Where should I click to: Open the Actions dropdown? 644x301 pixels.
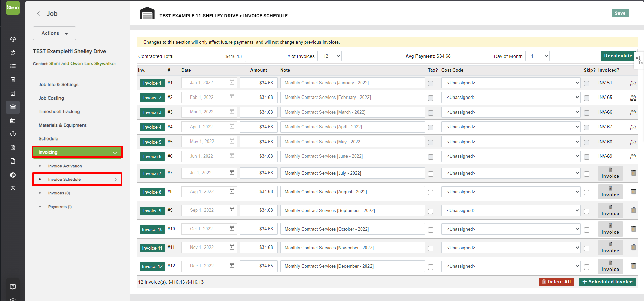(x=54, y=33)
